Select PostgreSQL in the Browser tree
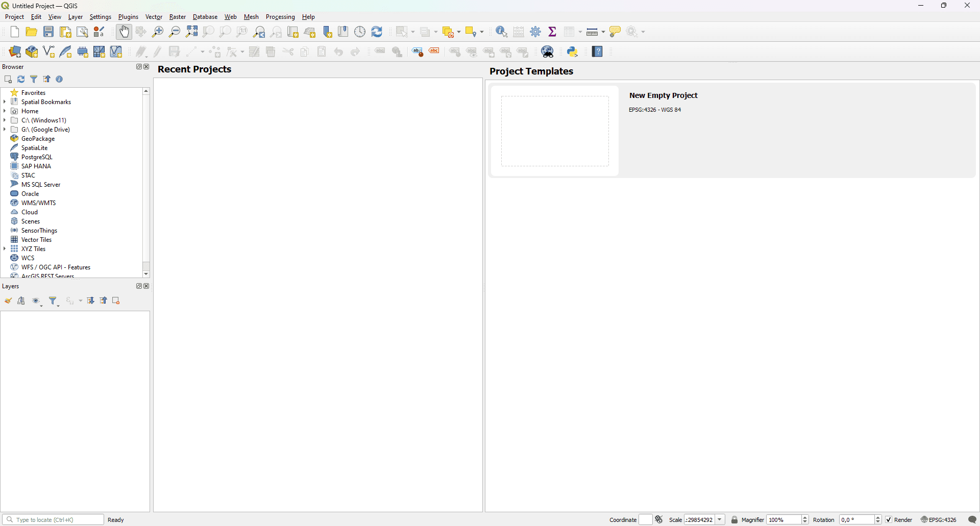 pyautogui.click(x=37, y=157)
